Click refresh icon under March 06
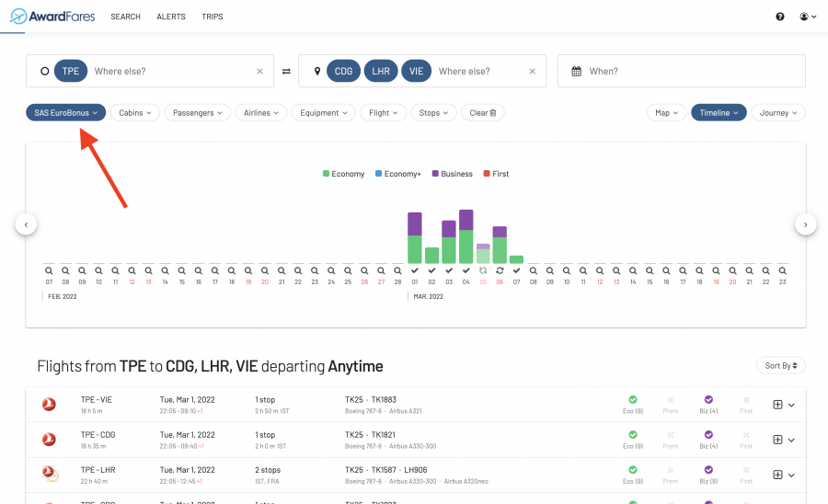 click(500, 270)
